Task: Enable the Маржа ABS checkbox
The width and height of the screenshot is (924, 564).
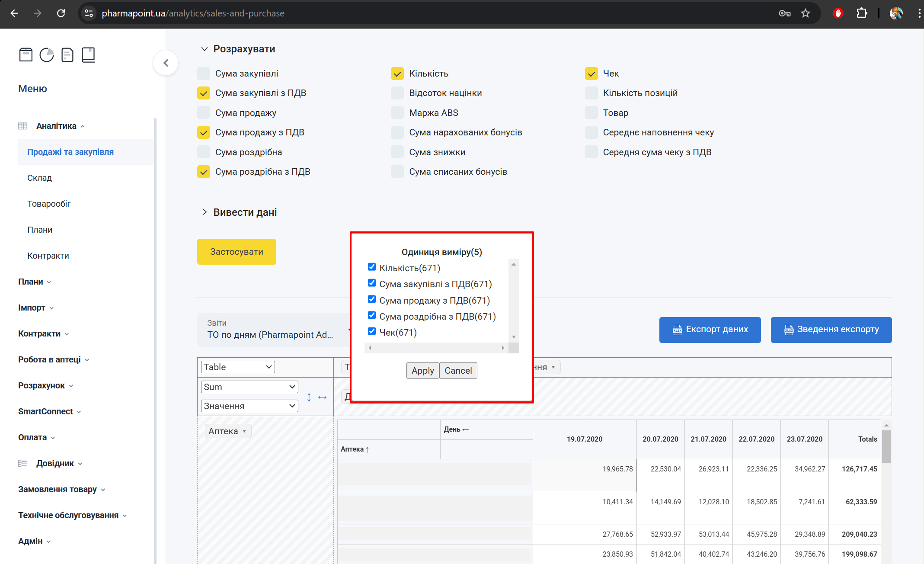Action: click(397, 113)
